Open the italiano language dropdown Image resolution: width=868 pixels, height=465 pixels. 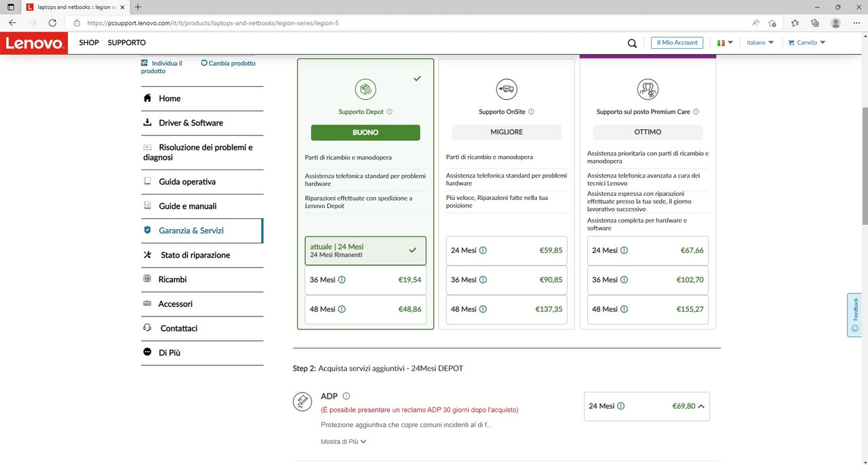point(760,43)
